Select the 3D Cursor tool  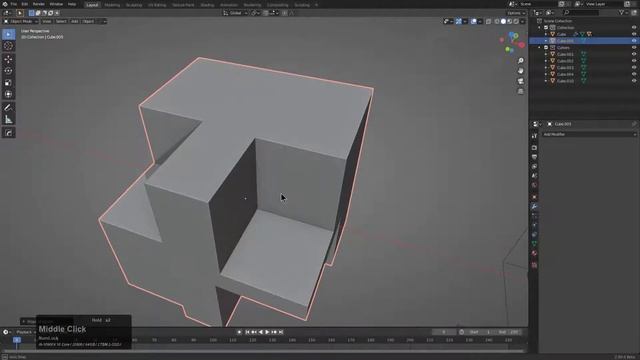click(x=8, y=46)
